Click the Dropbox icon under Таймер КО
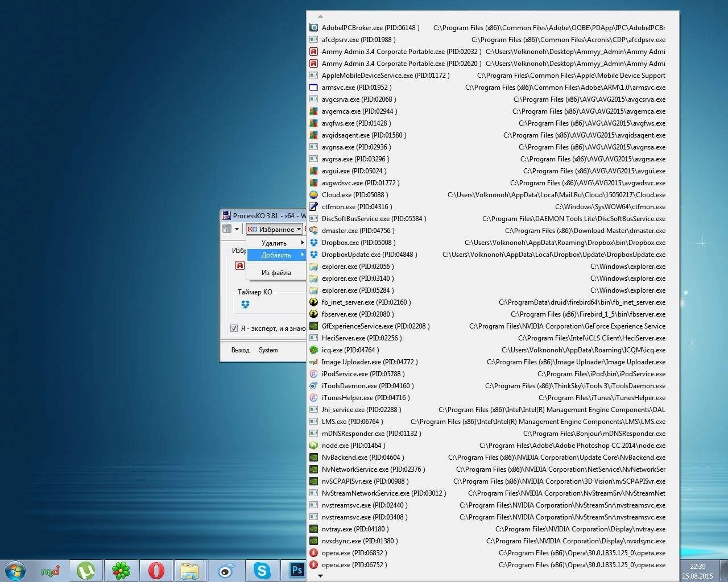 coord(245,305)
